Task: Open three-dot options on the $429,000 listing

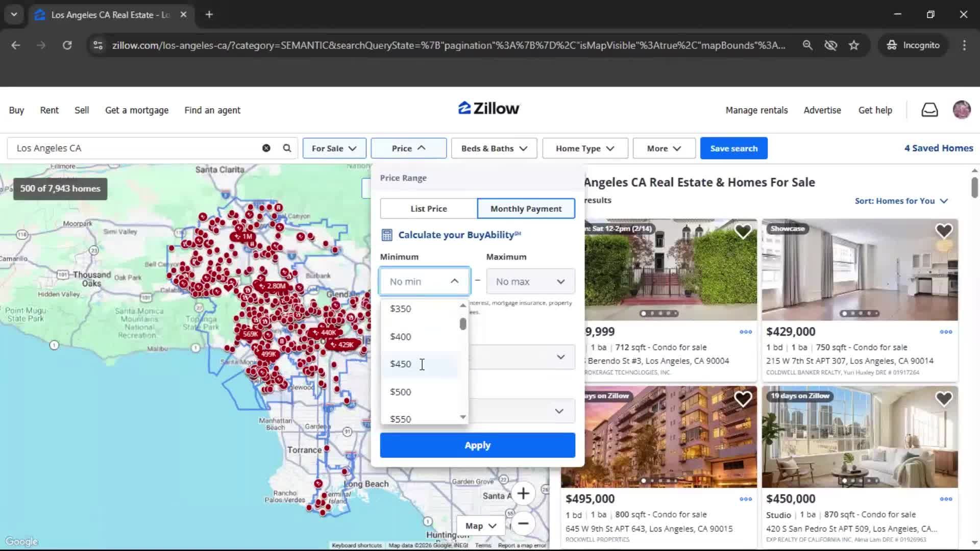Action: pyautogui.click(x=946, y=332)
